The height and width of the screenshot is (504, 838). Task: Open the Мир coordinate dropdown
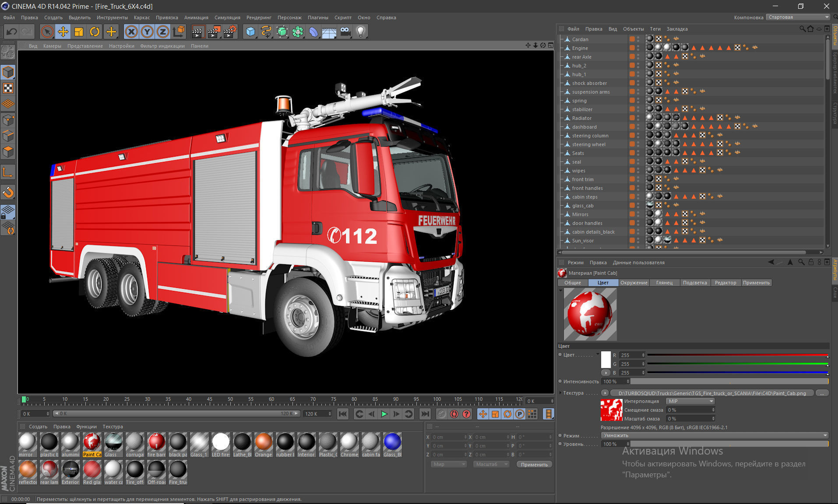coord(449,464)
